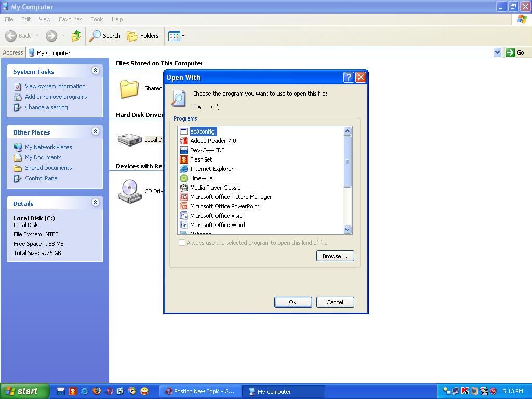
Task: Pick FlashGet icon in program list
Action: coord(183,159)
